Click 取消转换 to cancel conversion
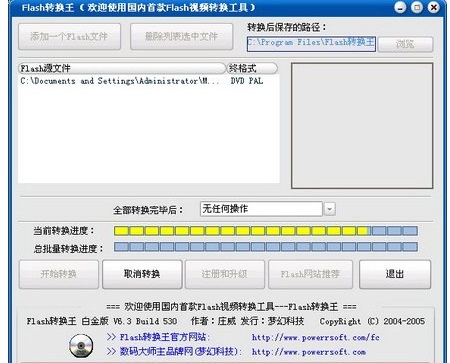 (x=142, y=274)
